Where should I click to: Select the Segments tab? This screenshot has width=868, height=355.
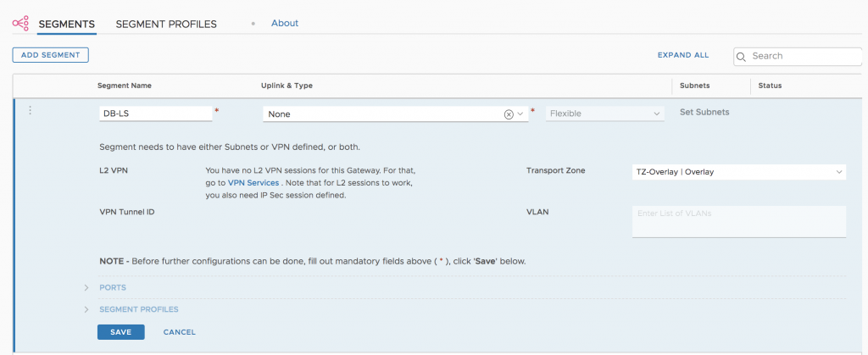67,25
